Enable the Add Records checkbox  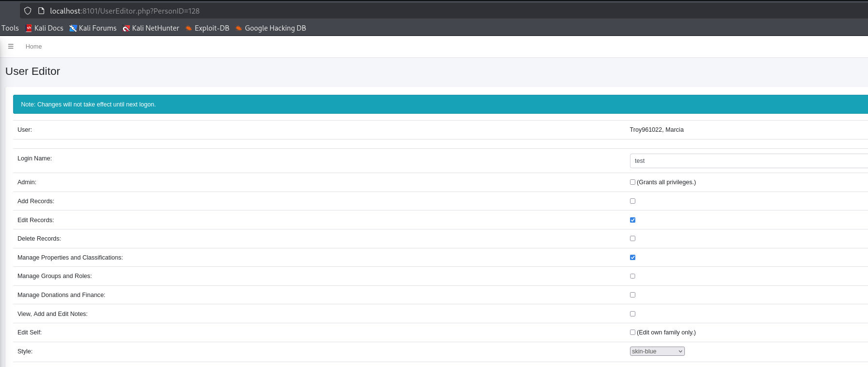click(x=632, y=201)
